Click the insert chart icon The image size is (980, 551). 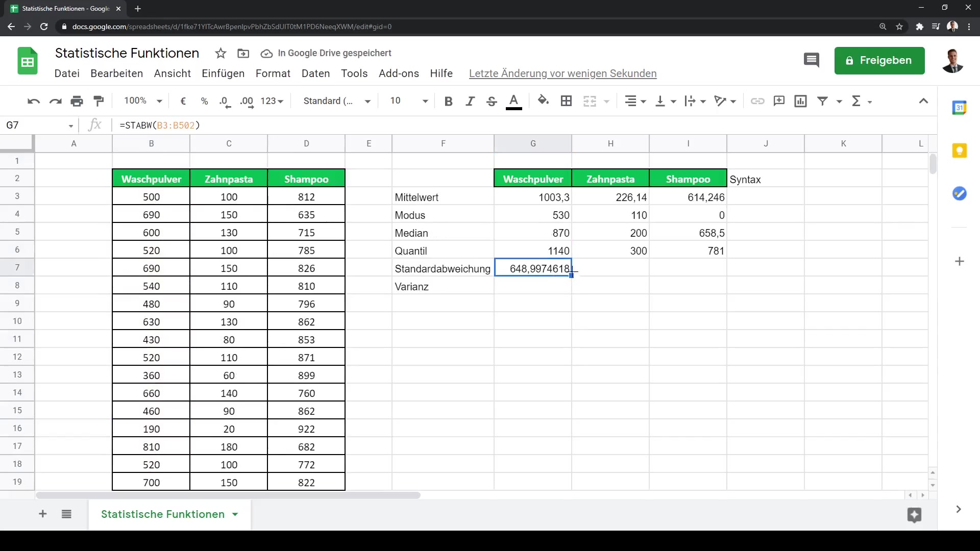(800, 101)
